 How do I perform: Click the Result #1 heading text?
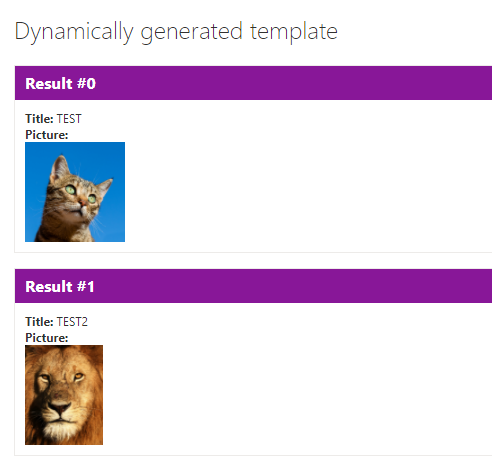60,286
